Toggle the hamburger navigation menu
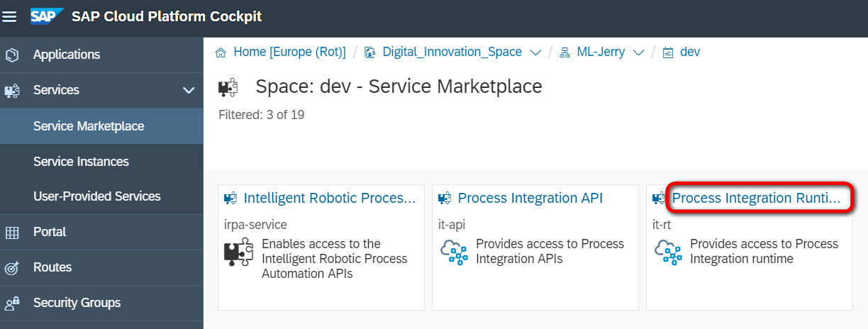Screen dimensions: 868x329 click(x=10, y=16)
